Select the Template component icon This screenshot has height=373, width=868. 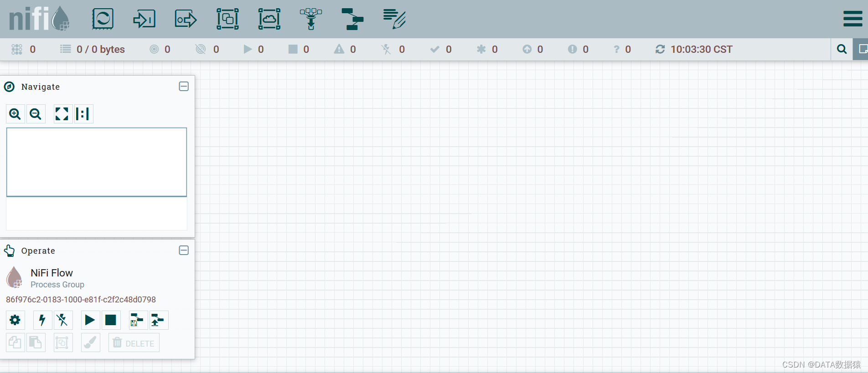click(x=352, y=19)
